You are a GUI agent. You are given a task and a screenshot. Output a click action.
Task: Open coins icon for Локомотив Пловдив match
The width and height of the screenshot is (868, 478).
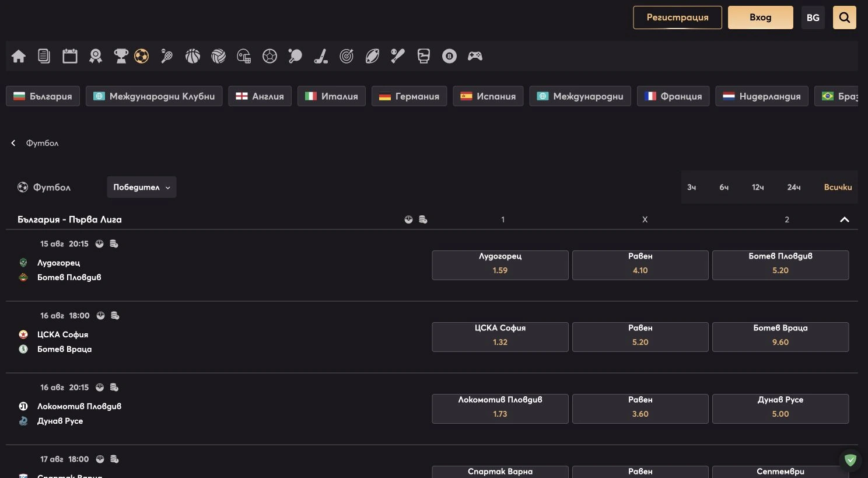coord(114,388)
